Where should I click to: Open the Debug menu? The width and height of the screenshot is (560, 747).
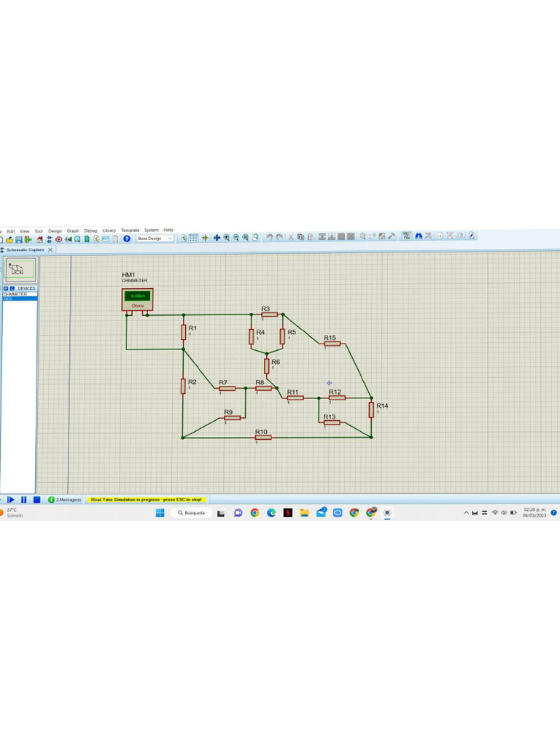click(90, 231)
